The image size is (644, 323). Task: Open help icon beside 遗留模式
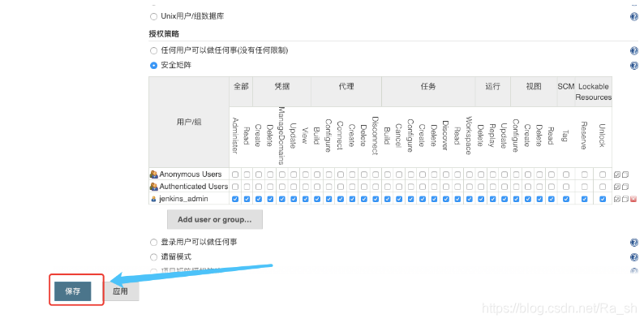pos(633,257)
